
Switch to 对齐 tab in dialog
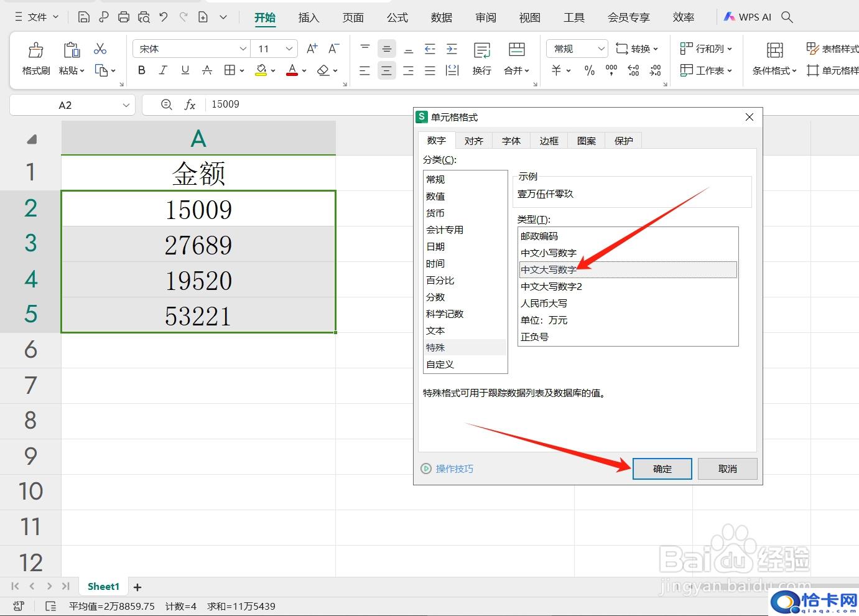474,141
